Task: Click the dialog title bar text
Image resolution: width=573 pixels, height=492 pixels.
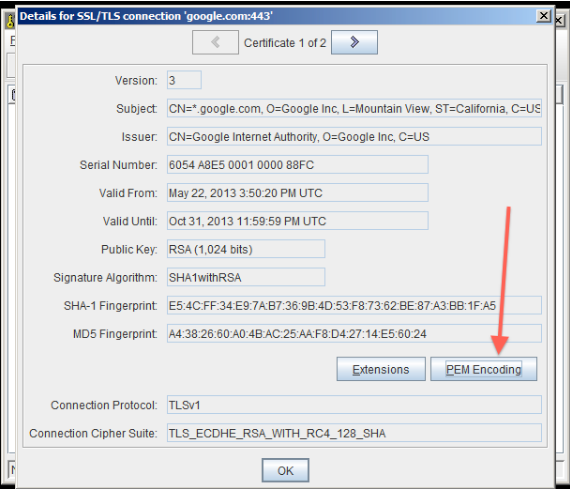Action: [146, 16]
